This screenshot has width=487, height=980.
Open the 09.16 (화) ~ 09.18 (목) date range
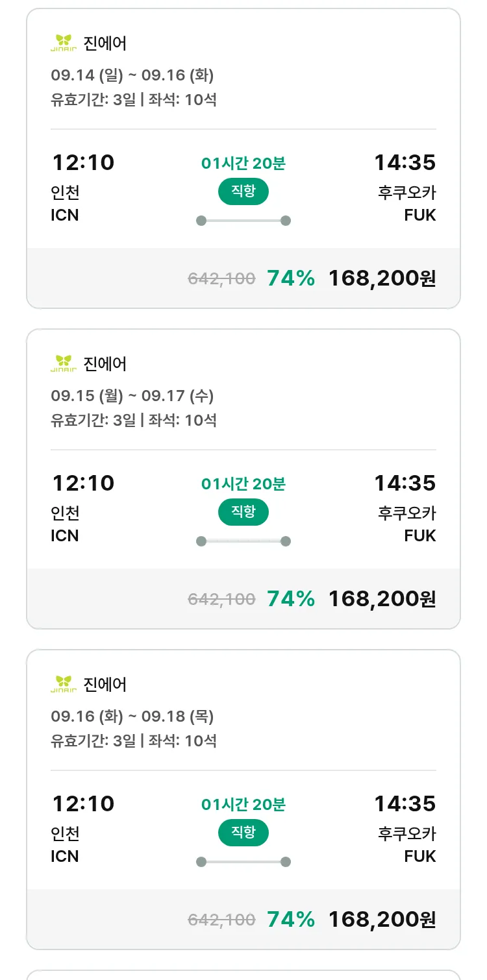pos(132,717)
